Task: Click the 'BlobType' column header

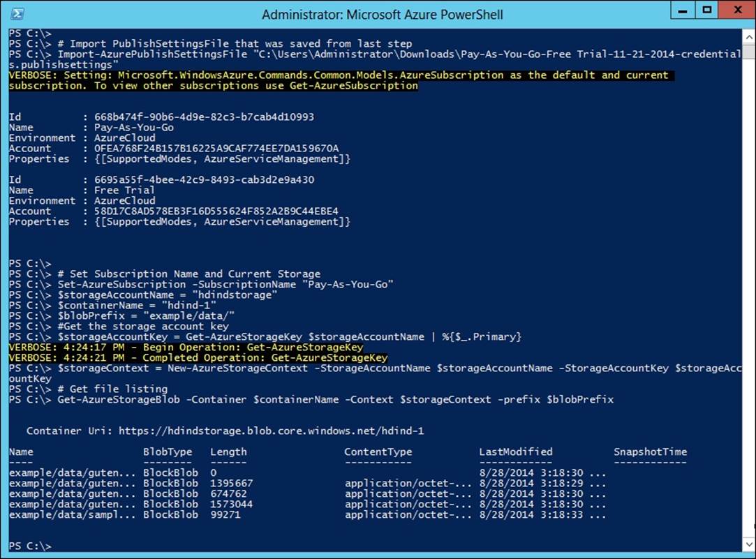Action: tap(168, 452)
